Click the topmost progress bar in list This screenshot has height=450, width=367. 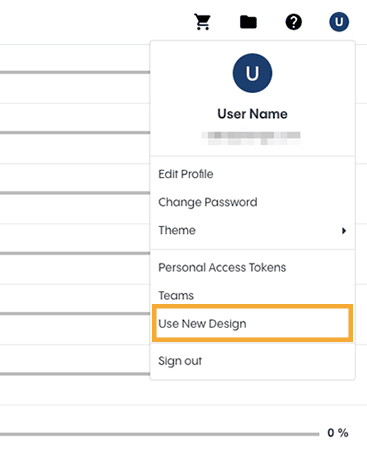[75, 72]
